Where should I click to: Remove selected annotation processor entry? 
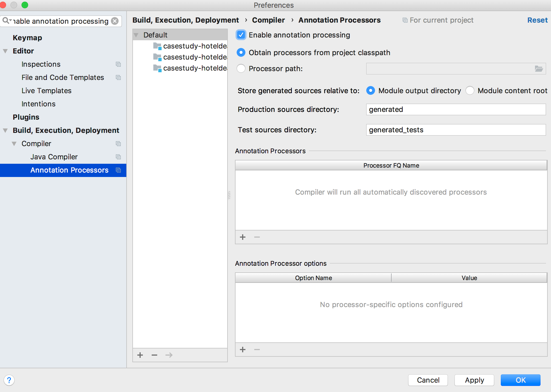click(257, 237)
